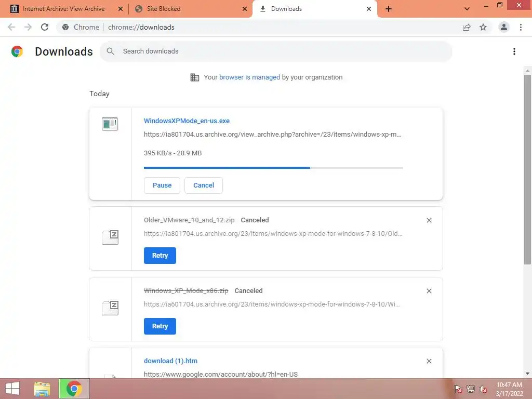
Task: Click 'Canceled' status beside Older_VMware_10_and_12.zip
Action: tap(255, 220)
